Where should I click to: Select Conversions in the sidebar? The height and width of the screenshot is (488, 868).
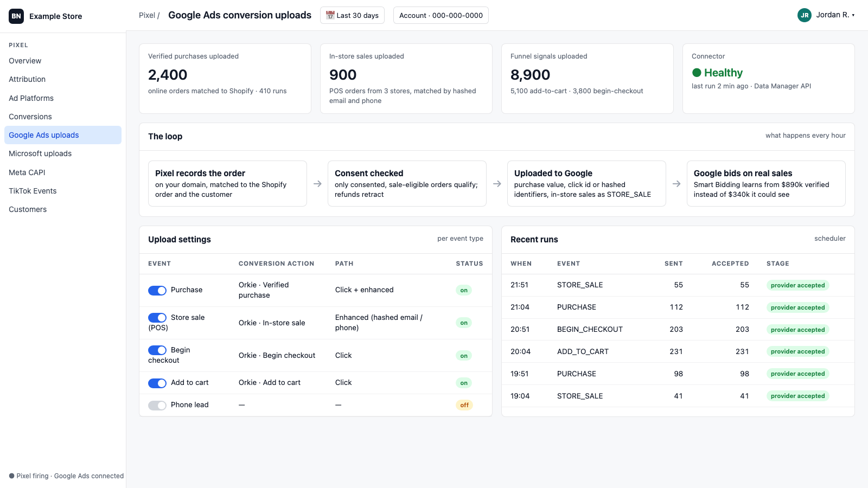[x=63, y=117]
